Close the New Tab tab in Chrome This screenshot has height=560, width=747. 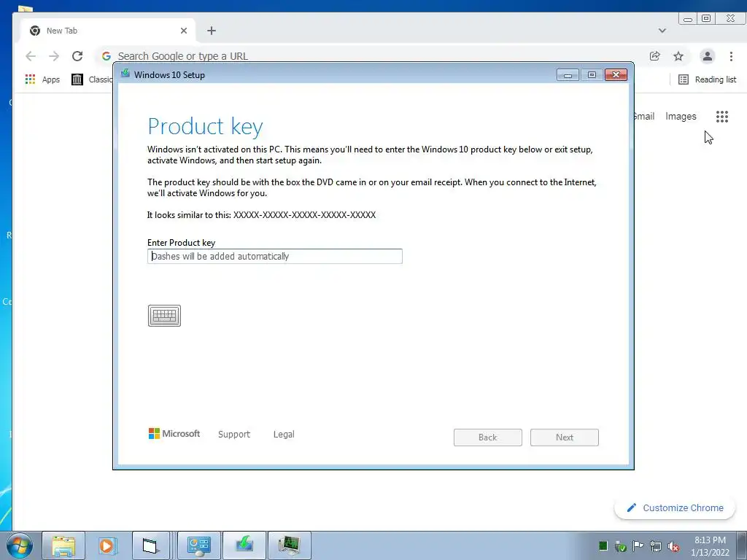pos(184,31)
